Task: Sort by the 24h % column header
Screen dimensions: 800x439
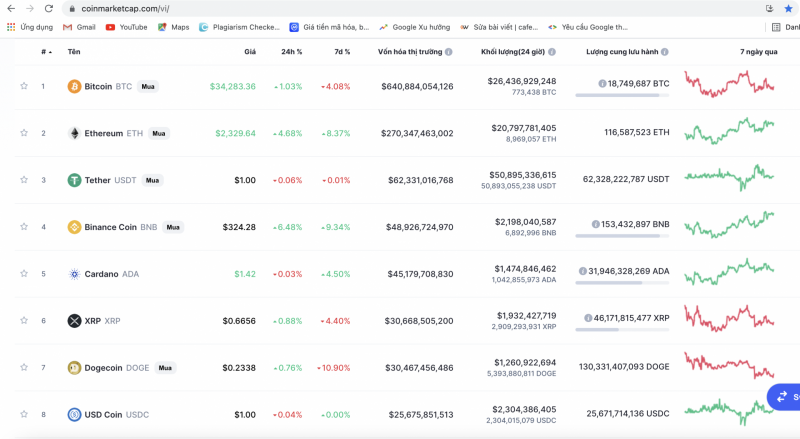Action: [x=292, y=52]
